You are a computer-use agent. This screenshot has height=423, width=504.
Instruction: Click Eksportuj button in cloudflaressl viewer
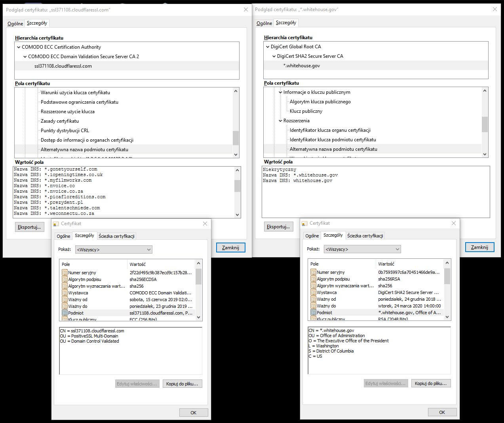point(29,227)
